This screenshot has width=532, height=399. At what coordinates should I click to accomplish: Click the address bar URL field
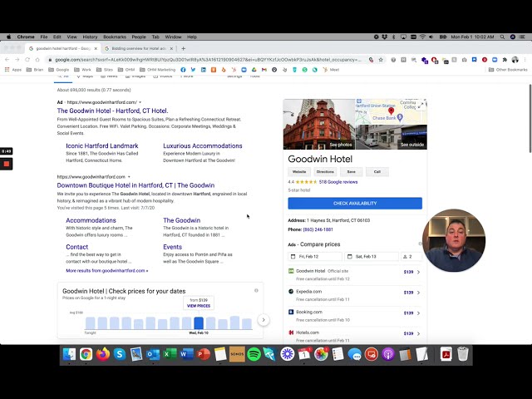[207, 60]
